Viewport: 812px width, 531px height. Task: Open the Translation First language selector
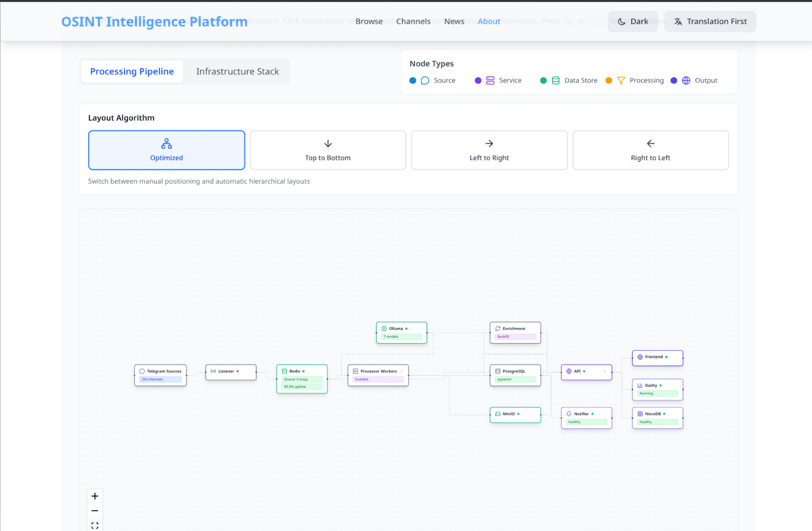pyautogui.click(x=710, y=21)
